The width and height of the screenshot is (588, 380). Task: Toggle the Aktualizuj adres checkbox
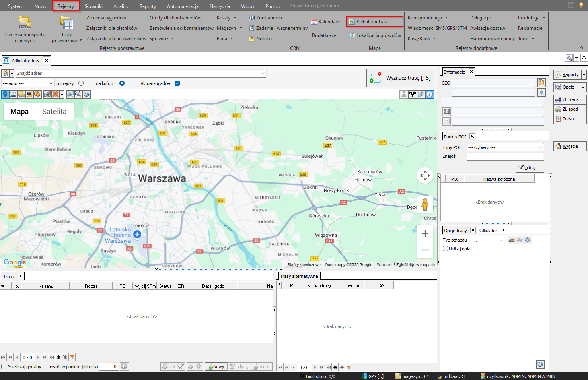[x=177, y=83]
